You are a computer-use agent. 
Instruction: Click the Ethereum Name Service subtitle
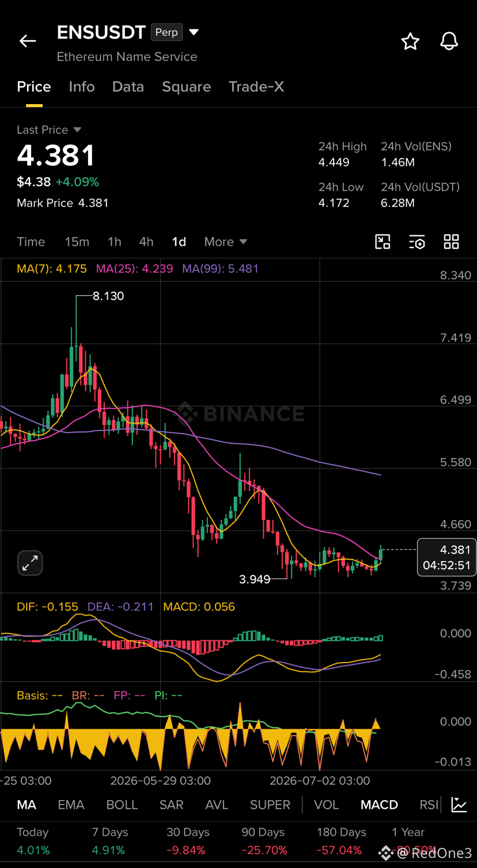127,57
